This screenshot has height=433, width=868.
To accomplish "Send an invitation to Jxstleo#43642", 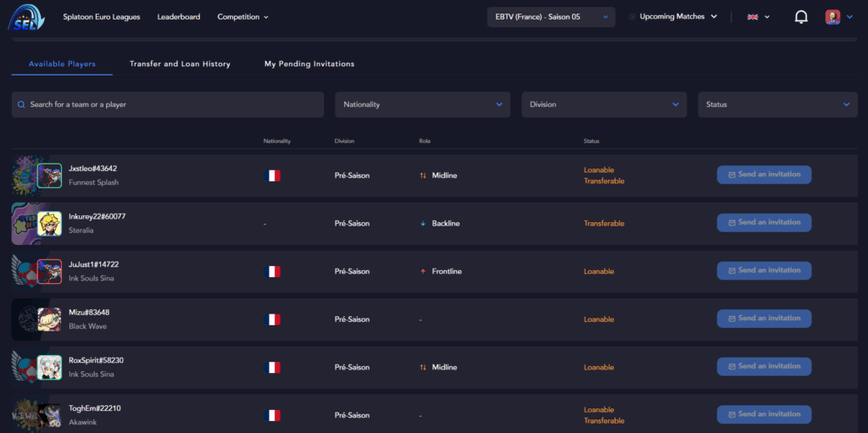I will [x=764, y=175].
